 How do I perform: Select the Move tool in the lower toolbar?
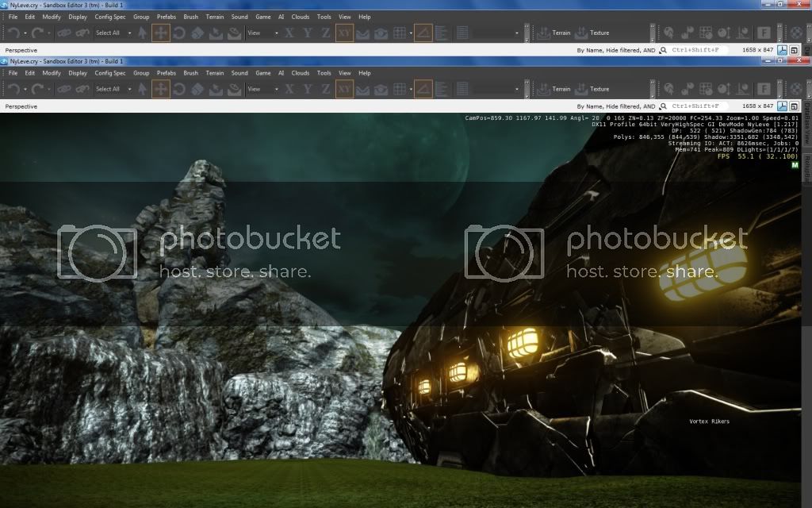[160, 89]
